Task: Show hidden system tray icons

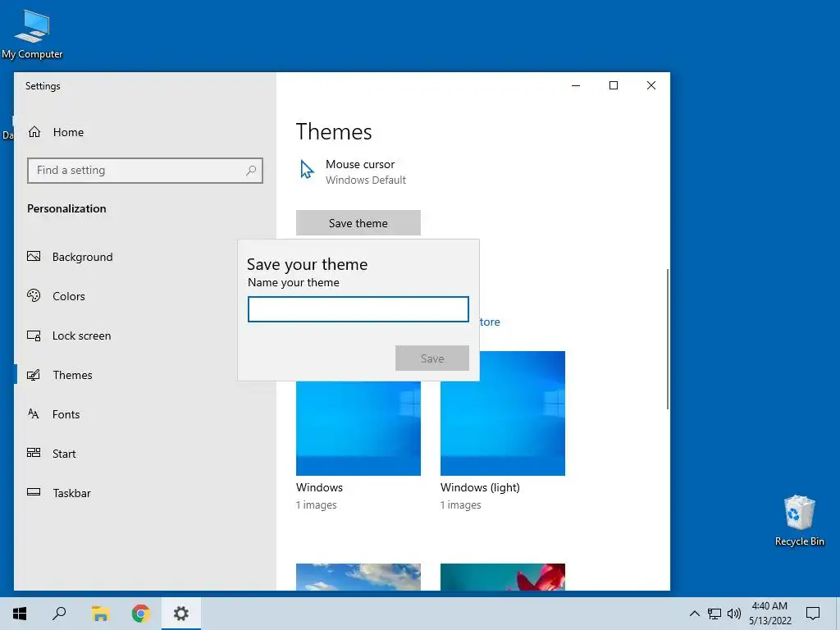Action: coord(694,614)
